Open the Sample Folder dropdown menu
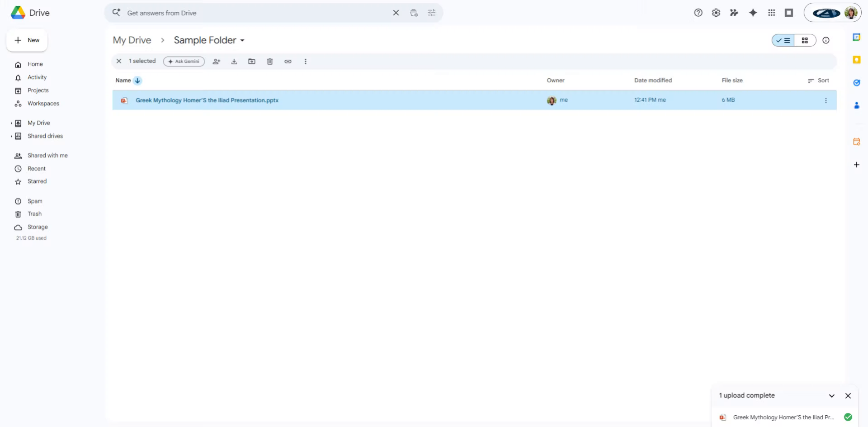 coord(209,40)
